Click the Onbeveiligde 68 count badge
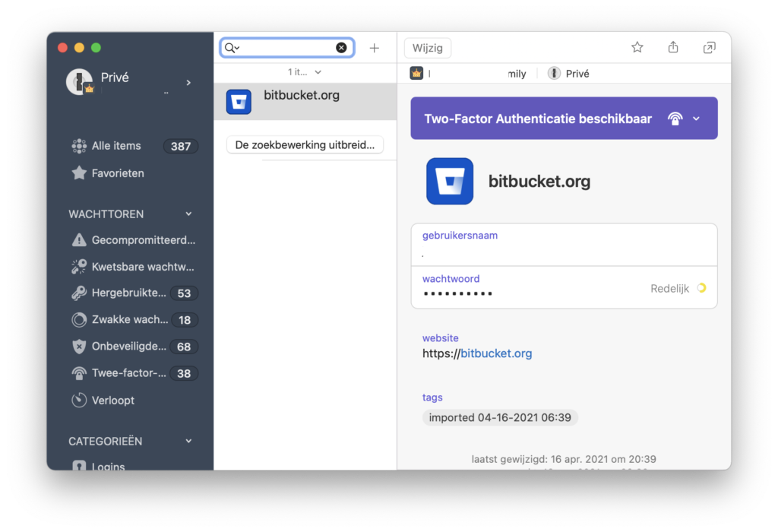Viewport: 778px width, 532px height. (184, 347)
